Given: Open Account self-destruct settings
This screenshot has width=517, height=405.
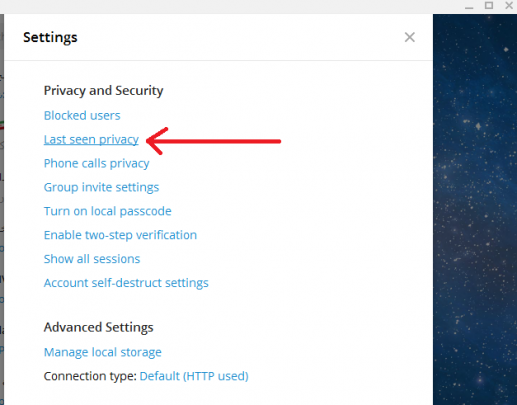Looking at the screenshot, I should tap(126, 283).
